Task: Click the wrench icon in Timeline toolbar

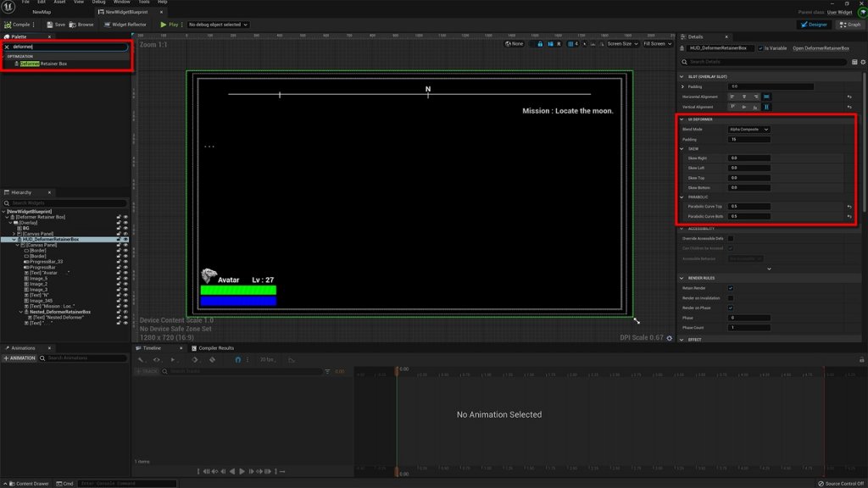Action: coord(142,359)
